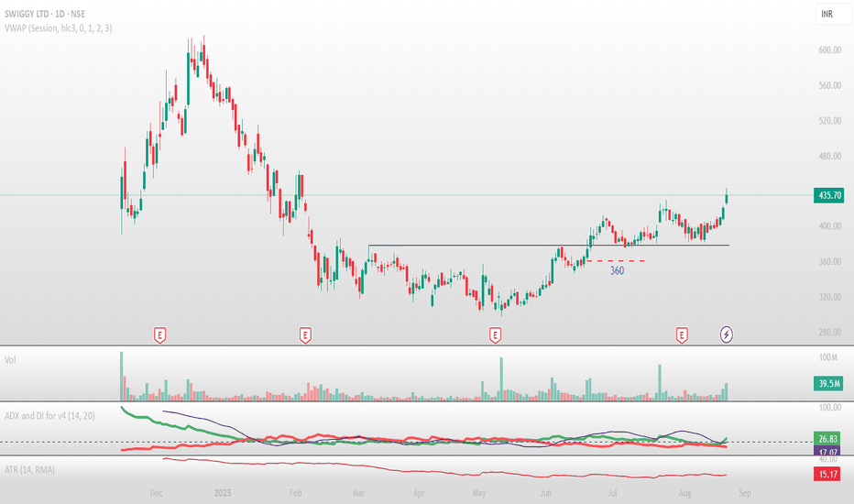Click the February earnings marker icon

[x=305, y=335]
